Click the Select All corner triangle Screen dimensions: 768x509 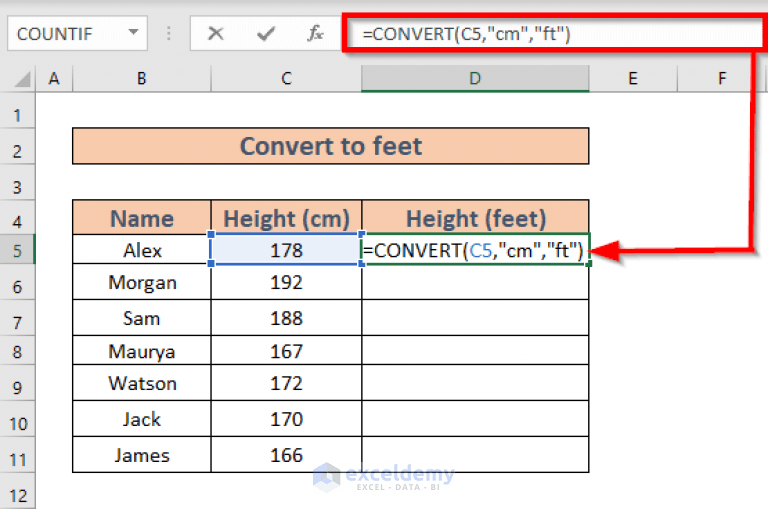click(22, 79)
